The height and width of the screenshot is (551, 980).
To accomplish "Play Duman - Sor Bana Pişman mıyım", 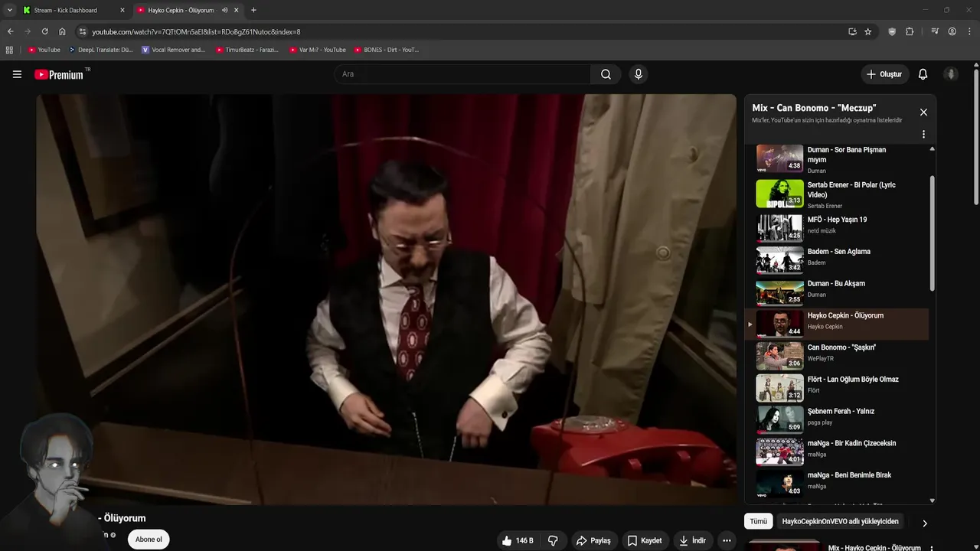I will pos(837,159).
